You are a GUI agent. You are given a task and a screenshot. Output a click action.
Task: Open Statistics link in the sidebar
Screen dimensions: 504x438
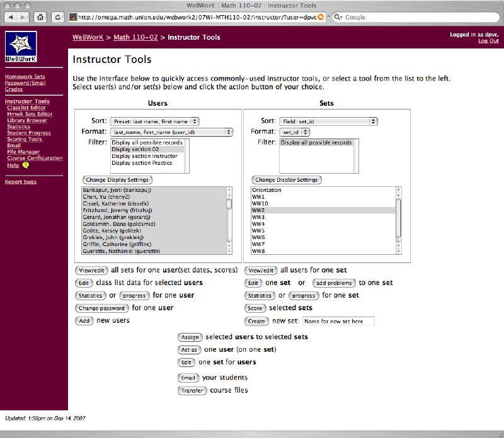point(19,126)
